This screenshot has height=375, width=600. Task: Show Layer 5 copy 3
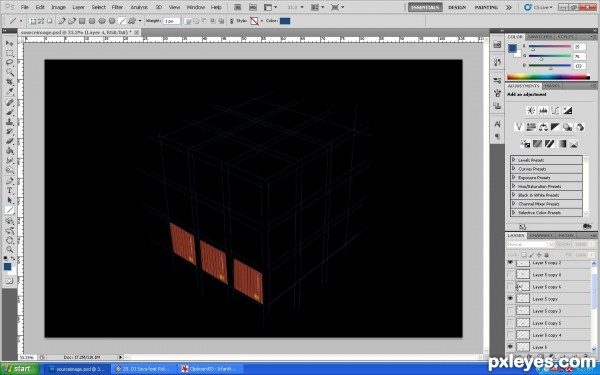tap(510, 311)
